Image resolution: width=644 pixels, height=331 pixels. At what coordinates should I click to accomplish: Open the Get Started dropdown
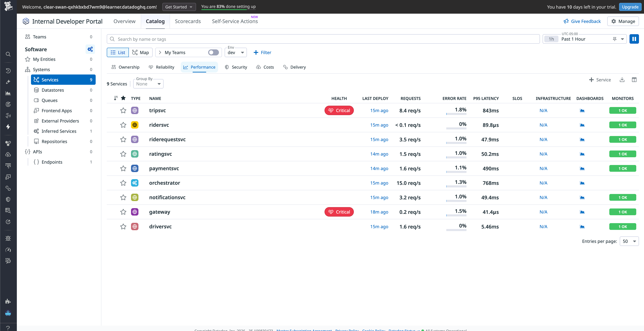pos(179,7)
